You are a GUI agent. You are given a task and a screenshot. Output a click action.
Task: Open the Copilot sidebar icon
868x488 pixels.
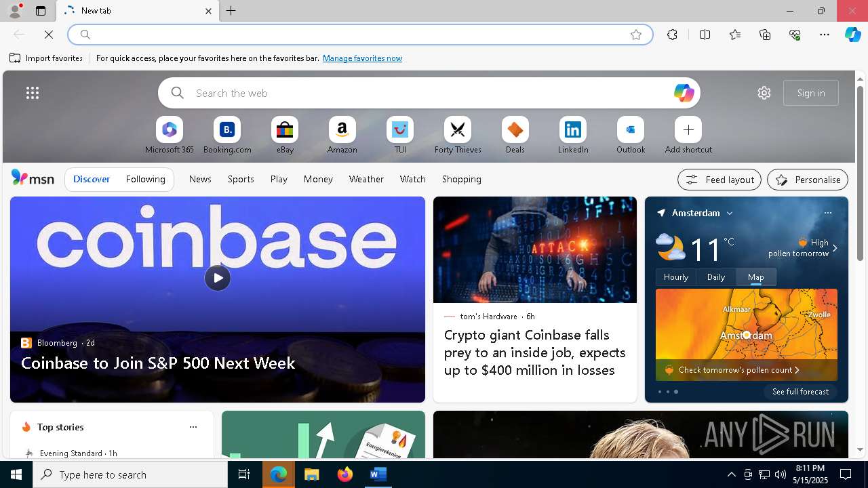(853, 35)
